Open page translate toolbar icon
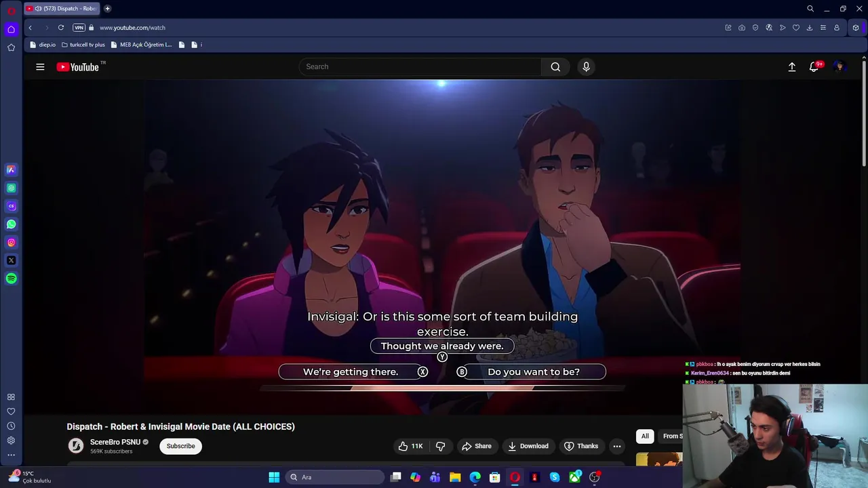This screenshot has width=868, height=488. (x=769, y=28)
